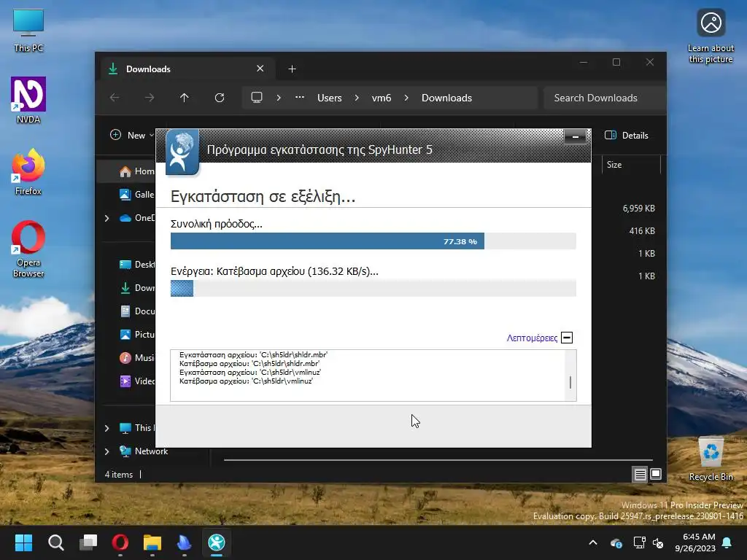Open Music in the navigation pane
Image resolution: width=747 pixels, height=560 pixels.
136,357
